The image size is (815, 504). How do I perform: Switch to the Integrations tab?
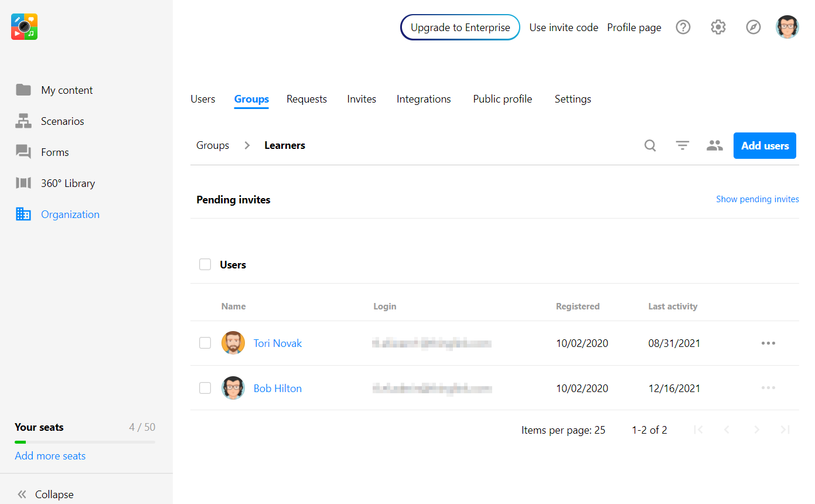424,99
